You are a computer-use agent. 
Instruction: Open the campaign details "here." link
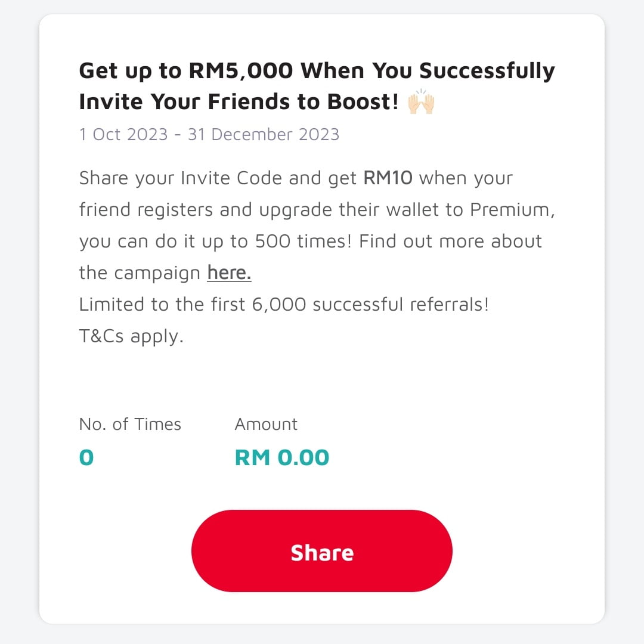click(x=229, y=273)
